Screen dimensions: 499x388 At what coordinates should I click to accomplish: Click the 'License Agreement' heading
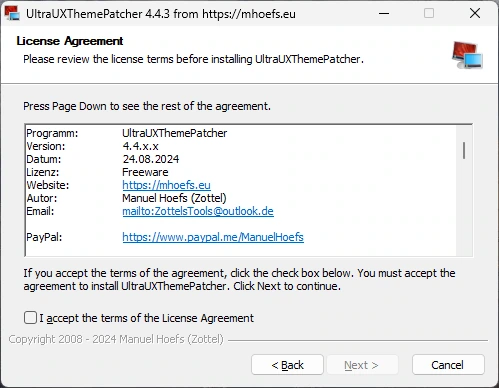(70, 41)
